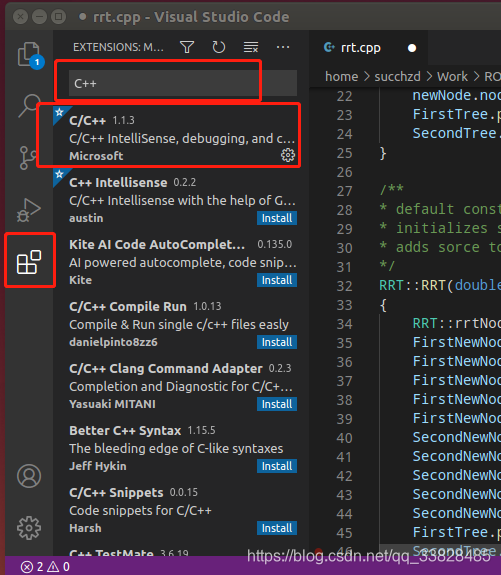This screenshot has width=501, height=575.
Task: Click the Work breadcrumb segment
Action: point(452,77)
